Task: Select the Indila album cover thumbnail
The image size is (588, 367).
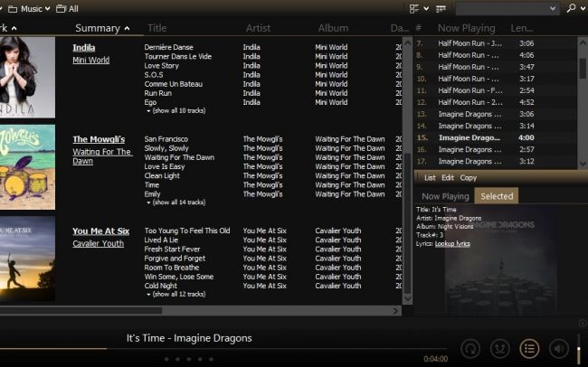Action: coord(25,77)
